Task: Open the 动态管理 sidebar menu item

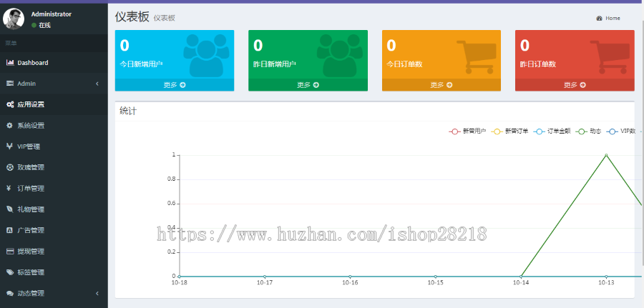Action: pyautogui.click(x=54, y=293)
